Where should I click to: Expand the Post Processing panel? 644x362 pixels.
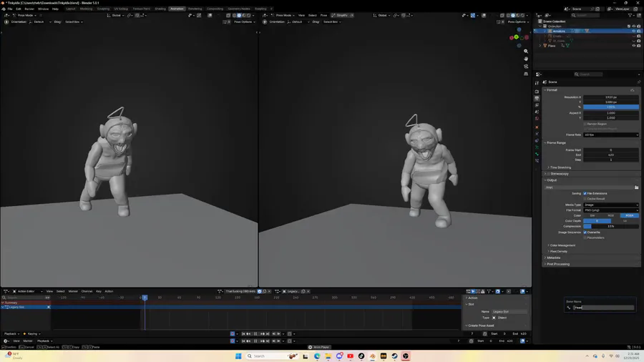pos(557,264)
